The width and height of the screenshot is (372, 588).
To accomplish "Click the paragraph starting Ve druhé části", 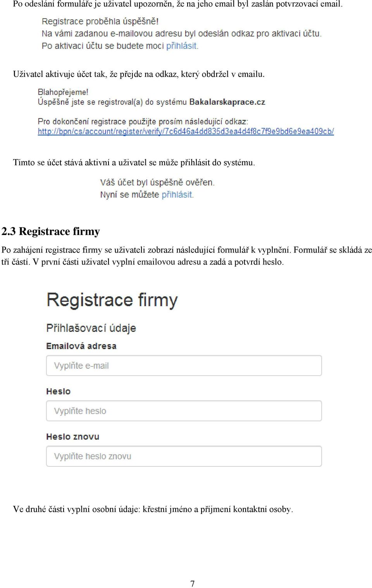I will click(153, 509).
